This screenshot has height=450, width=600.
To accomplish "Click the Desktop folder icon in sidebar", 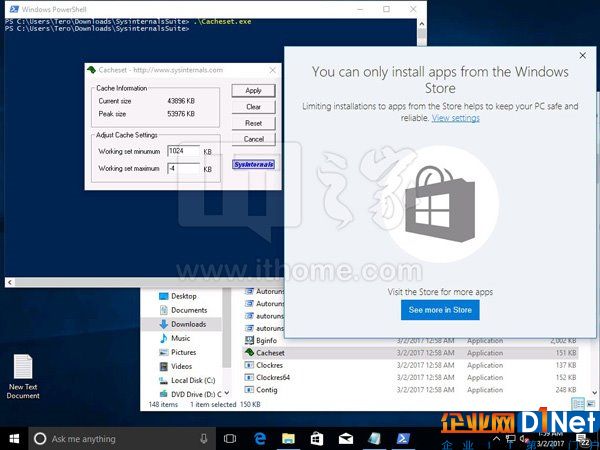I will click(163, 296).
